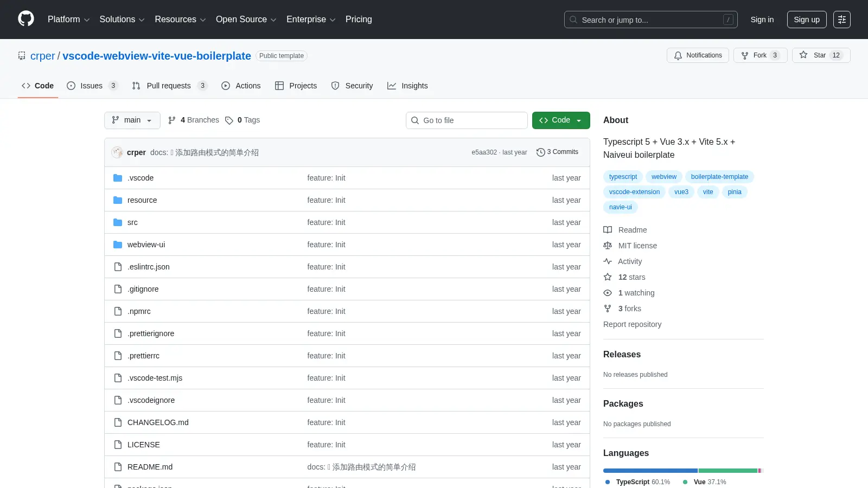This screenshot has height=488, width=868.
Task: Click the fork icon beside 3 forks
Action: click(x=608, y=309)
